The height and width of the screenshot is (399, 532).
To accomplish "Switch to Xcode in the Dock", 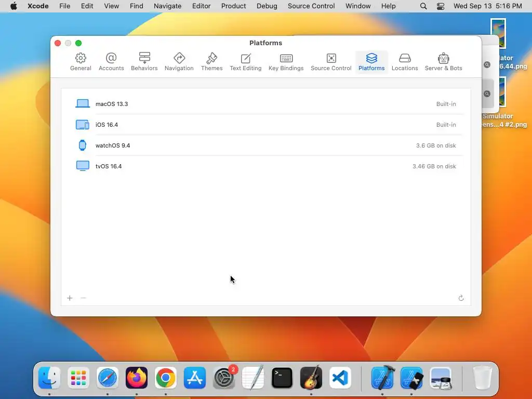I will (382, 378).
